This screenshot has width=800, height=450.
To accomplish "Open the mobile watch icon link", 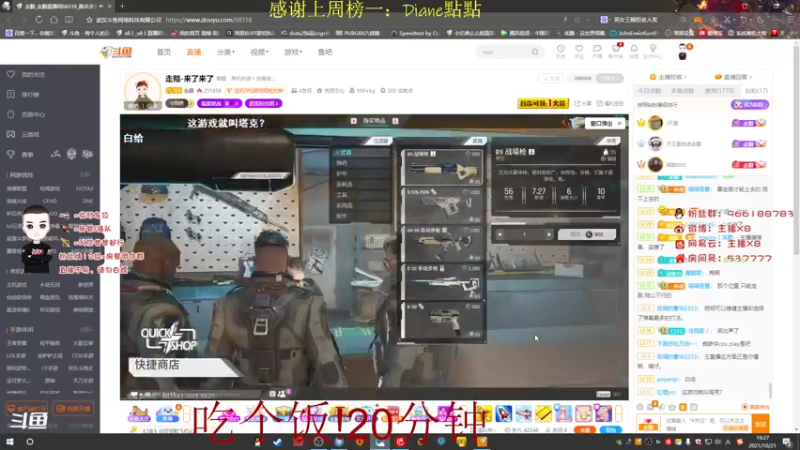I will [x=611, y=103].
